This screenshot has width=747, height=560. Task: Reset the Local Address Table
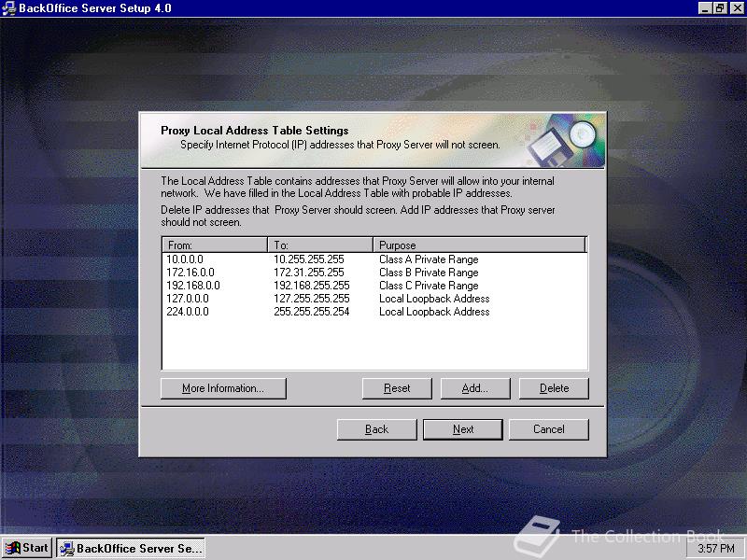(397, 388)
